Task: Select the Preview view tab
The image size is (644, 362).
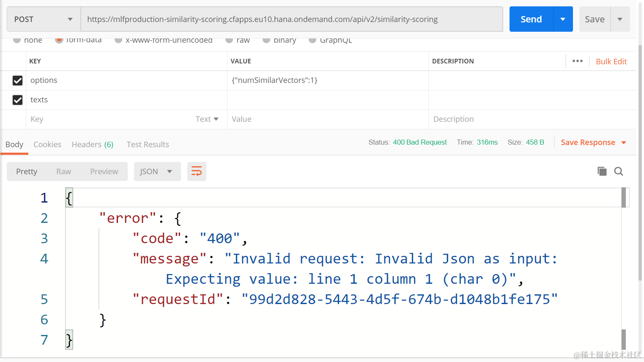Action: [104, 171]
